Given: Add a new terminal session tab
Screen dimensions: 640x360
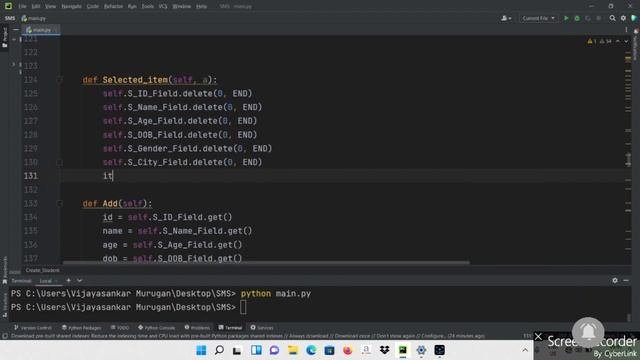Looking at the screenshot, I should coord(69,280).
